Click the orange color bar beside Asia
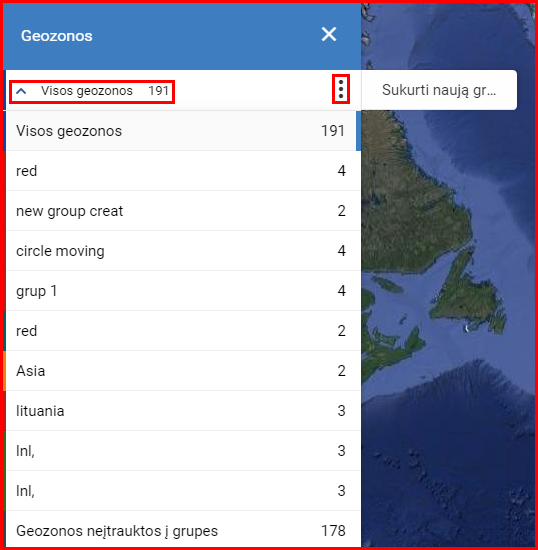The width and height of the screenshot is (538, 550). (5, 371)
